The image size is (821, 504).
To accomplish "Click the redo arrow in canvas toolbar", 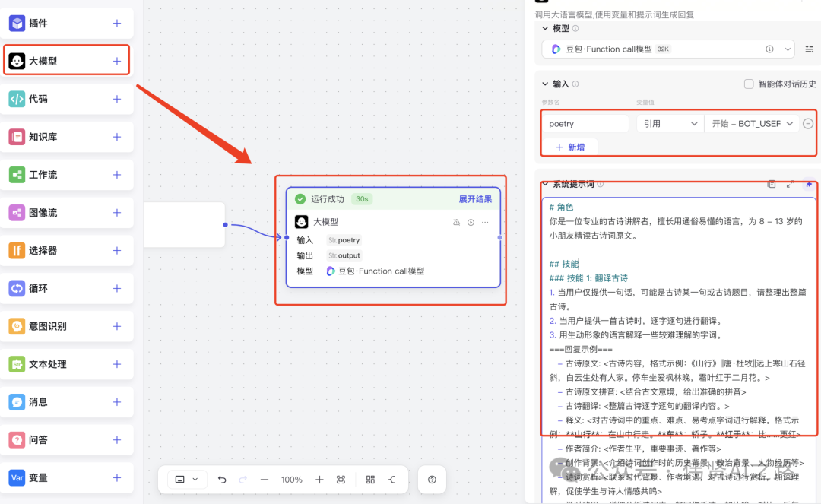I will pyautogui.click(x=243, y=480).
